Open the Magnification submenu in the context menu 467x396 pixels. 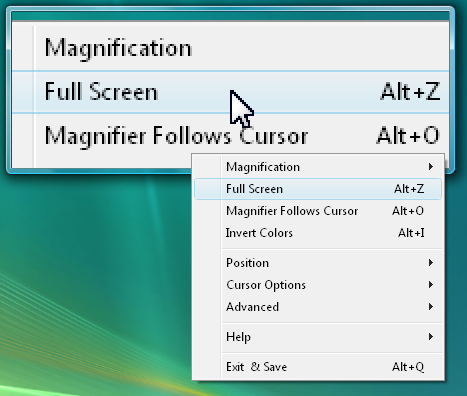click(318, 167)
